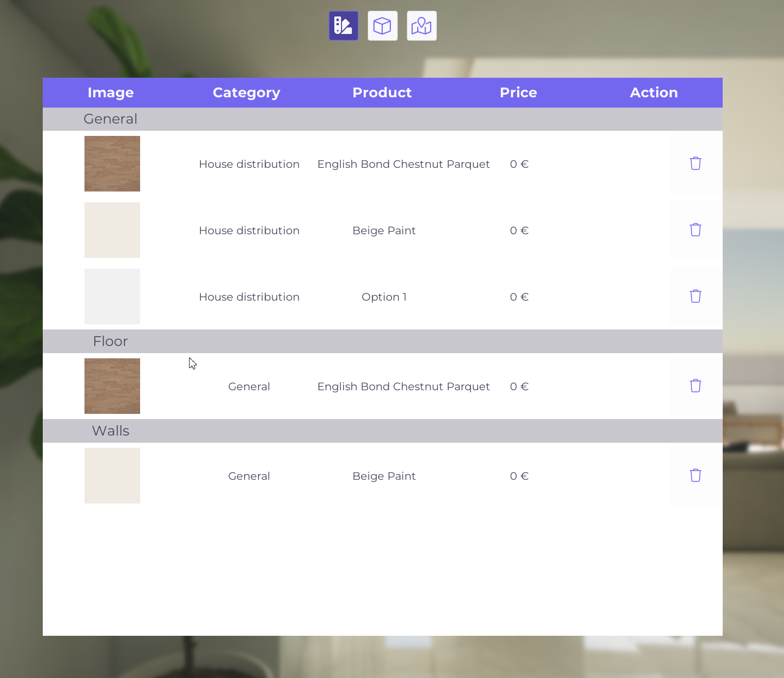The height and width of the screenshot is (678, 784).
Task: Click the first parquet thumbnail under General
Action: (112, 164)
